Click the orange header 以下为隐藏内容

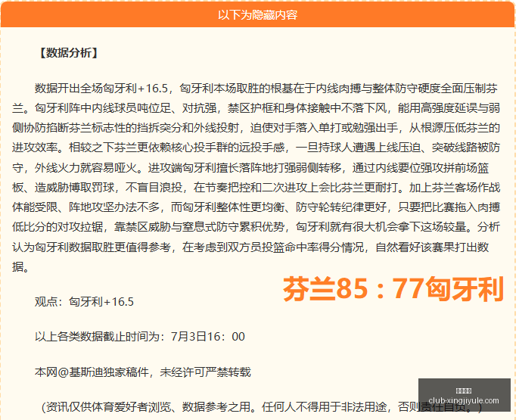pos(258,15)
